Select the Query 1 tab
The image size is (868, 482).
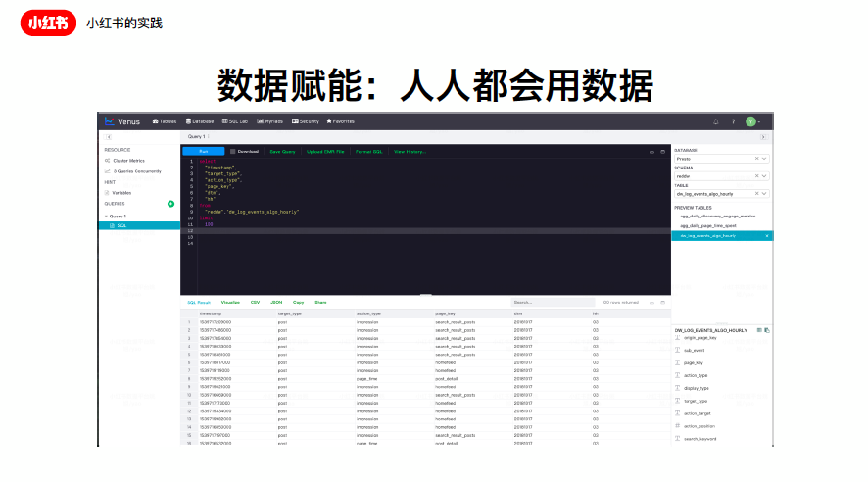(x=196, y=137)
